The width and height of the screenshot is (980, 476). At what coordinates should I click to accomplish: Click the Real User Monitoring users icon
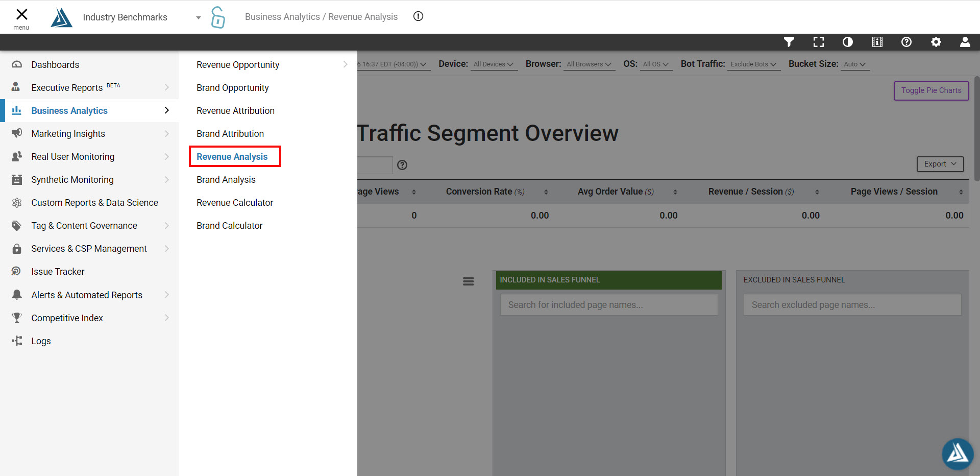point(17,156)
